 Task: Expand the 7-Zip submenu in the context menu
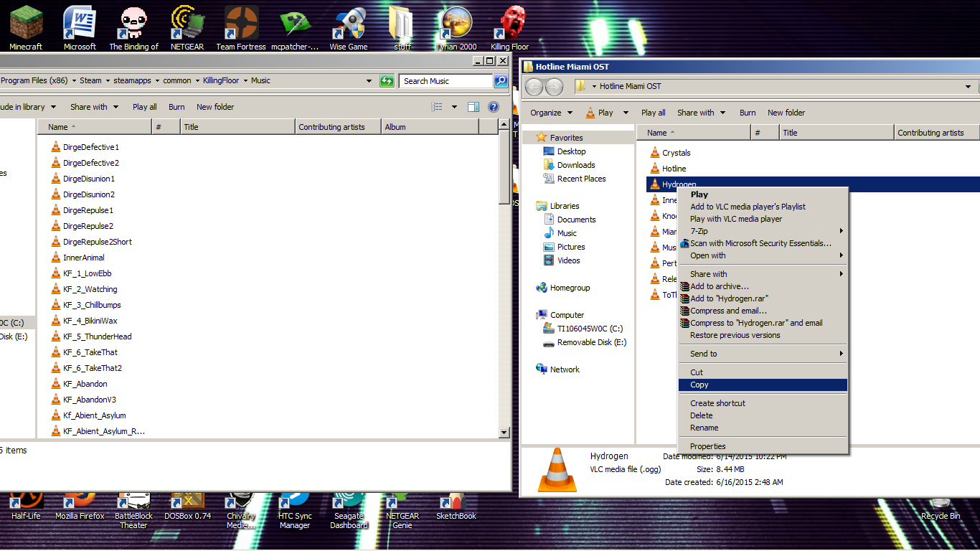(x=763, y=231)
